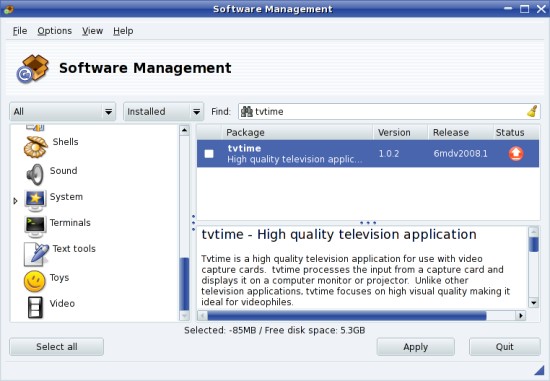550x381 pixels.
Task: Open the Options menu
Action: [54, 31]
